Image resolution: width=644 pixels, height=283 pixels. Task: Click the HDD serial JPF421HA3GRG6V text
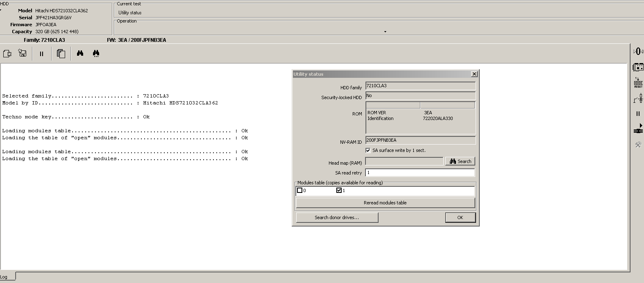click(x=53, y=18)
